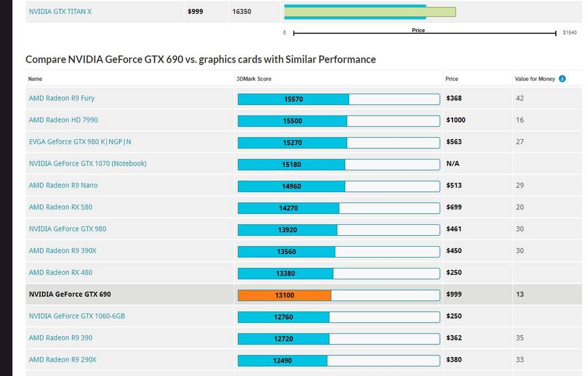
Task: Open the AMD Radeon R9 390X link
Action: (x=63, y=251)
